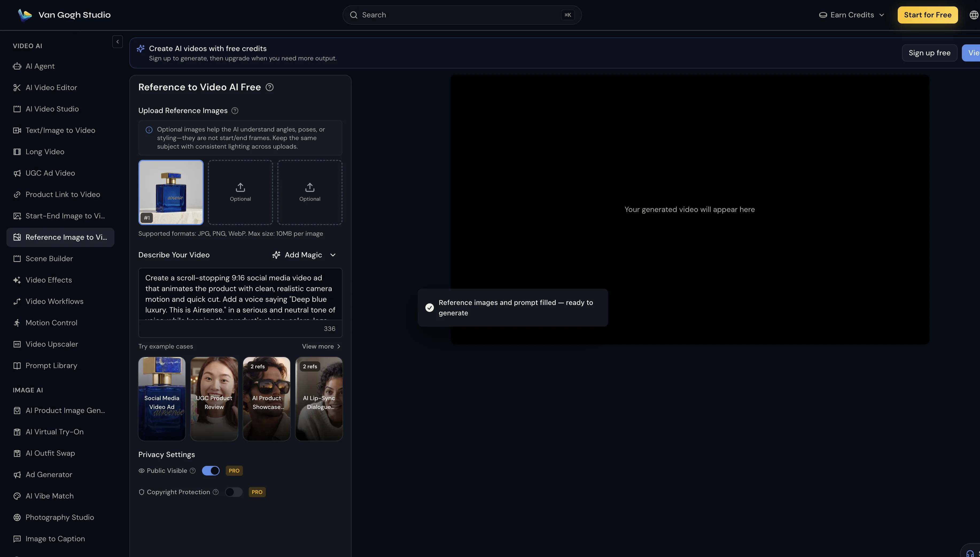
Task: Click the last Optional upload slot
Action: [x=310, y=192]
